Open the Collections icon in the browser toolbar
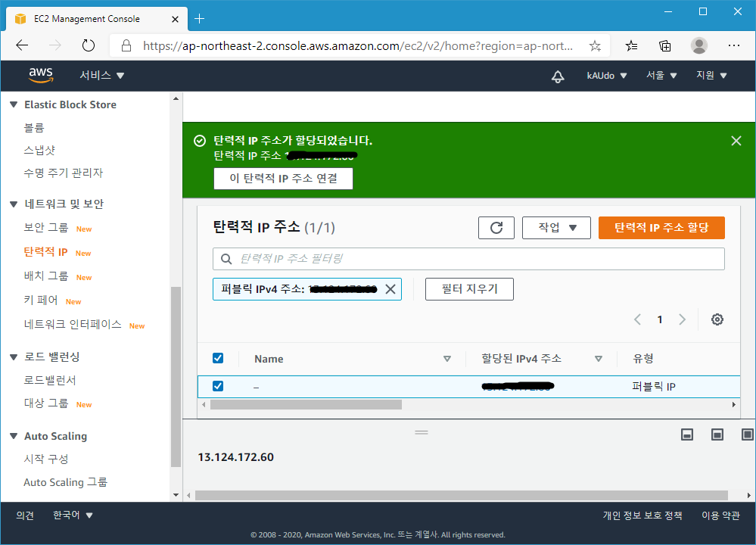This screenshot has width=756, height=545. tap(665, 46)
